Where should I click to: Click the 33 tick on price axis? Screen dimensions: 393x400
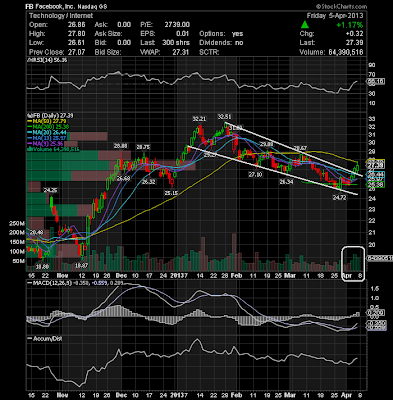point(372,119)
